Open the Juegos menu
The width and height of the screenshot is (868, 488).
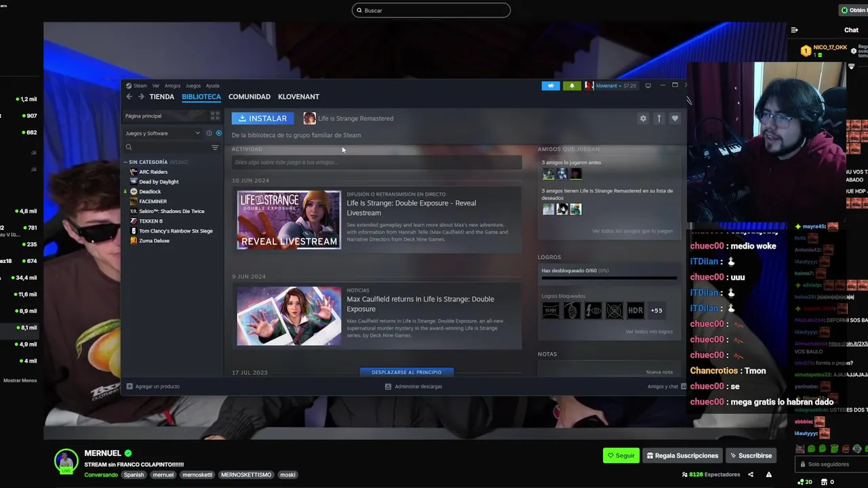tap(193, 86)
